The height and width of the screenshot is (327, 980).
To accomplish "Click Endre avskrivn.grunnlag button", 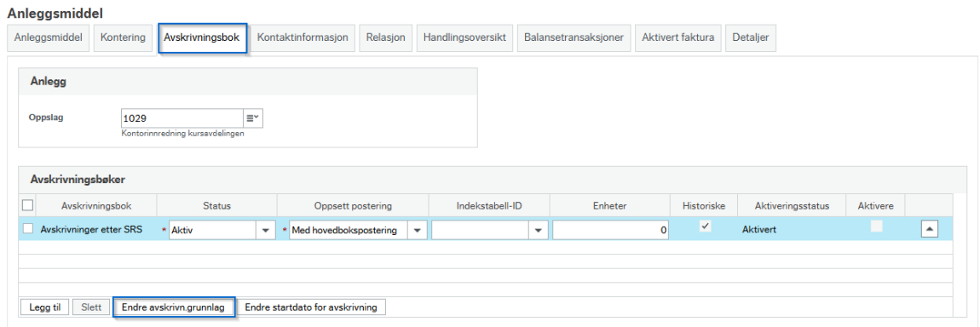I will coord(175,307).
